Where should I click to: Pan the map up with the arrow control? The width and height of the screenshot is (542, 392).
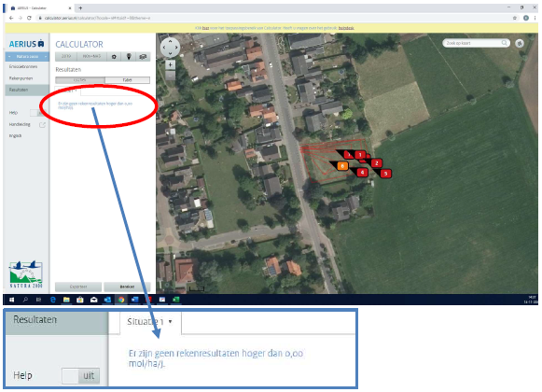coord(171,41)
